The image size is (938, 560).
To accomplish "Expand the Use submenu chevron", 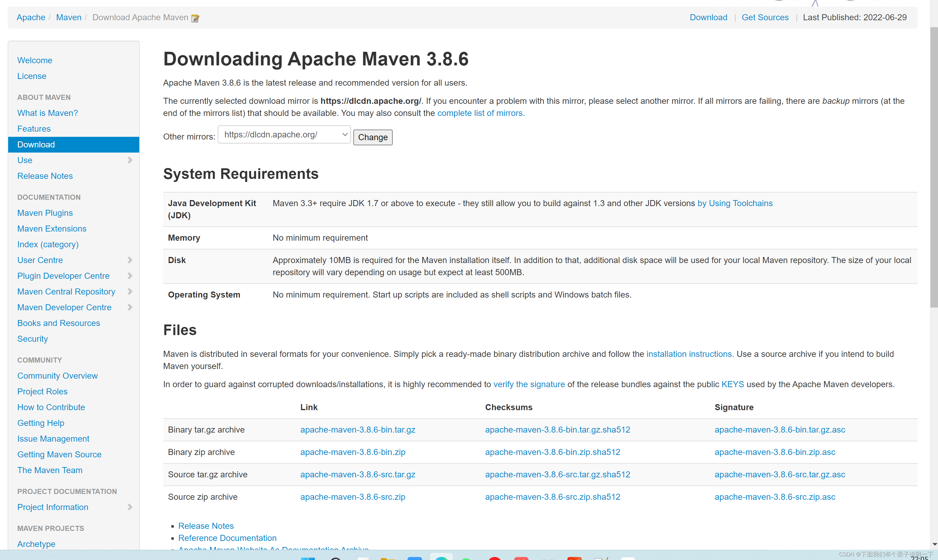I will (x=130, y=160).
